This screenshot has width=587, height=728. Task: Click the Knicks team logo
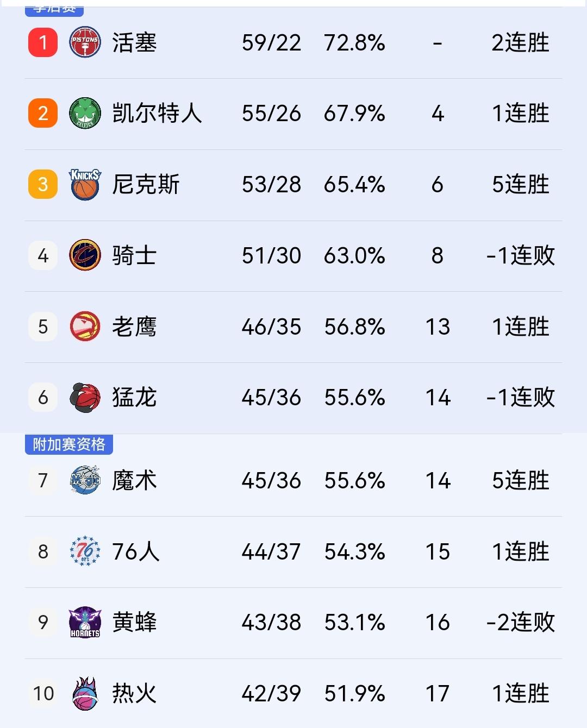point(85,185)
